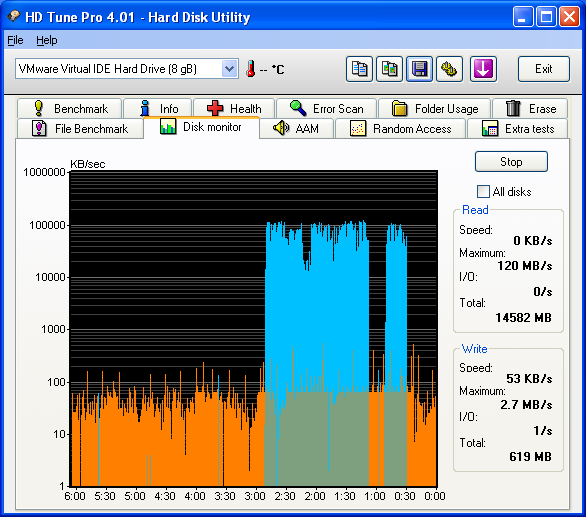Click the purple minimize-to-tray arrow icon
Image resolution: width=586 pixels, height=517 pixels.
[x=483, y=69]
